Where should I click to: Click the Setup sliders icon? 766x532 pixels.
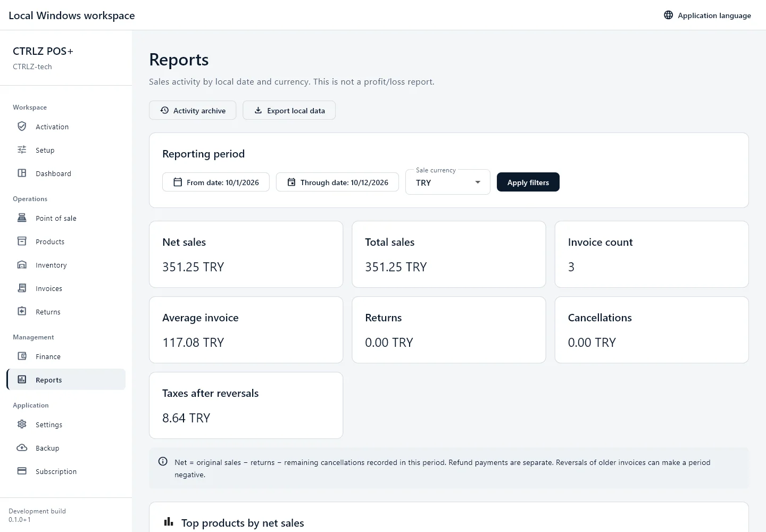coord(22,150)
